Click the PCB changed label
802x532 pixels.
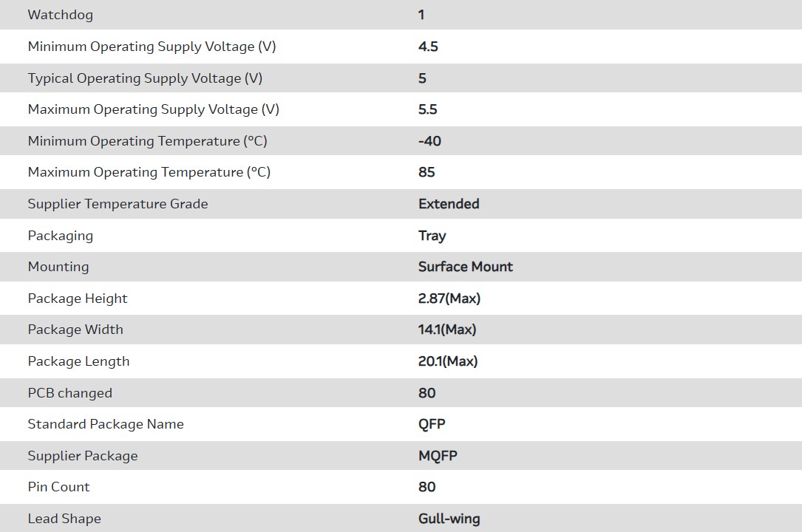pyautogui.click(x=70, y=393)
